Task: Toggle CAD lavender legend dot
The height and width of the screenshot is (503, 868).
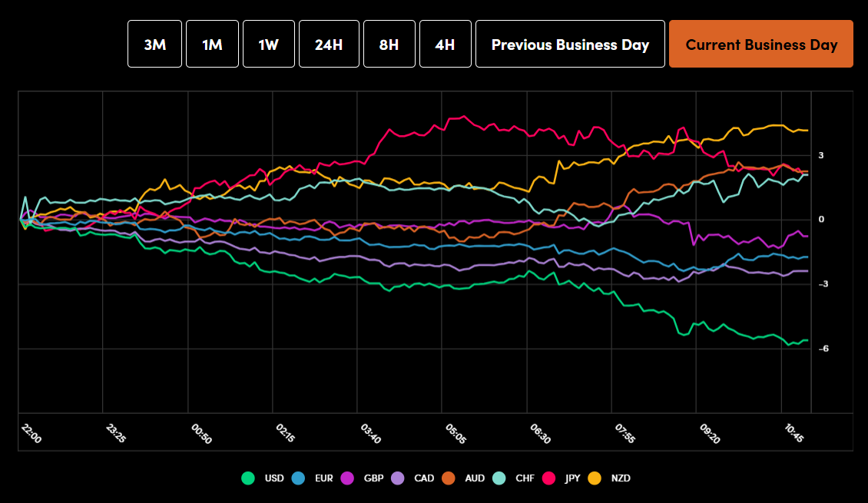Action: [397, 478]
